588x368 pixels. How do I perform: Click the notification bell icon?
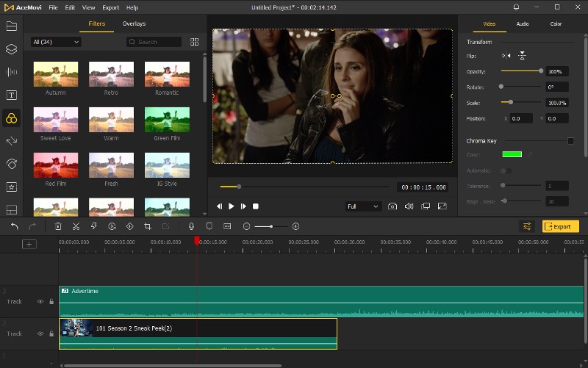pyautogui.click(x=517, y=7)
